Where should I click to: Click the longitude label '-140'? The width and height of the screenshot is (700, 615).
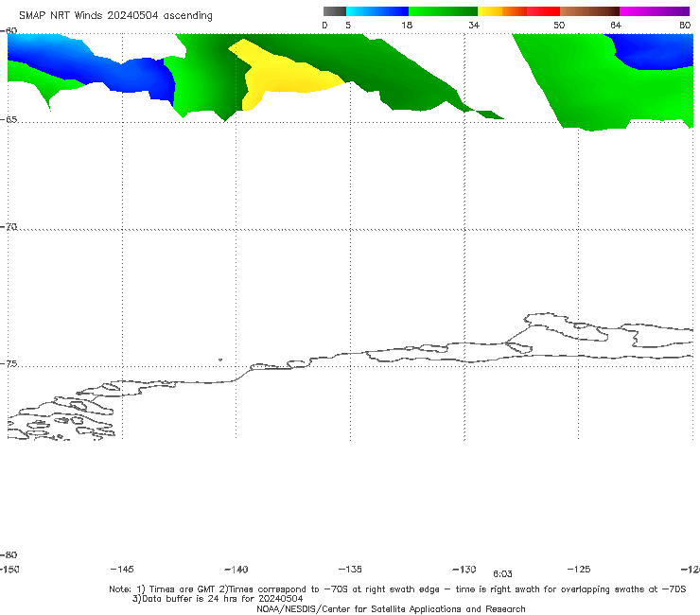[236, 569]
